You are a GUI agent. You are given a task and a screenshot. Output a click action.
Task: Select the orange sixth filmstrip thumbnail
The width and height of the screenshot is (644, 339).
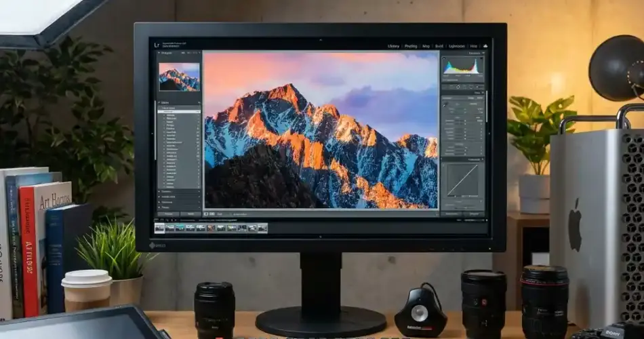point(211,228)
